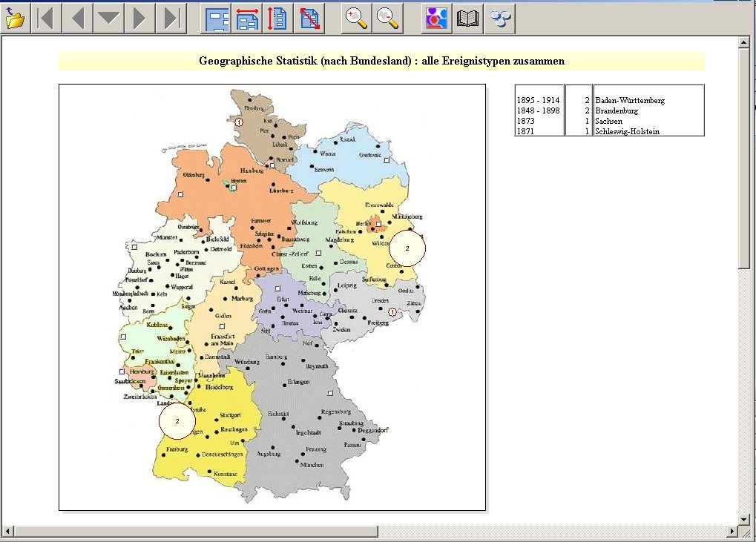This screenshot has width=756, height=542.
Task: Open the persons icon in toolbar
Action: [435, 19]
